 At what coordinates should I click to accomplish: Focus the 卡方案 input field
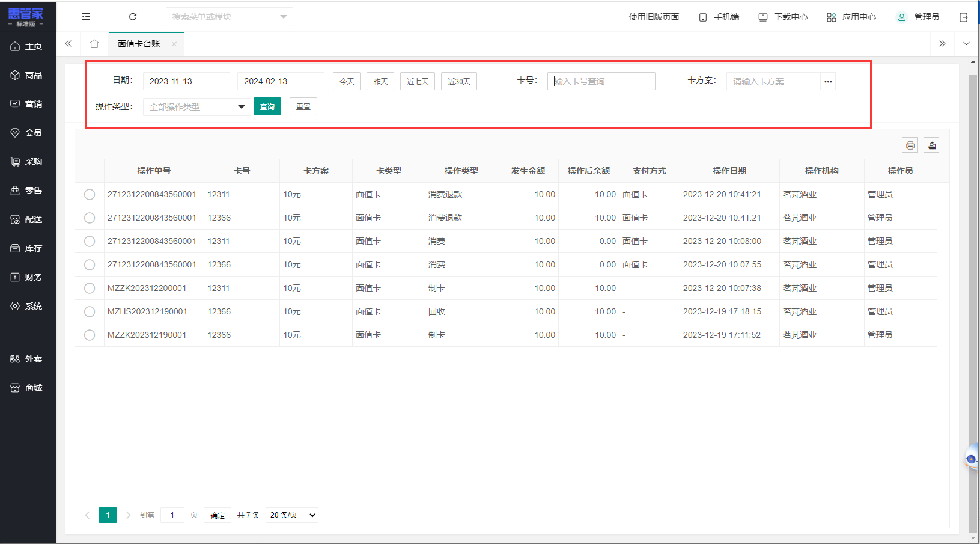773,81
